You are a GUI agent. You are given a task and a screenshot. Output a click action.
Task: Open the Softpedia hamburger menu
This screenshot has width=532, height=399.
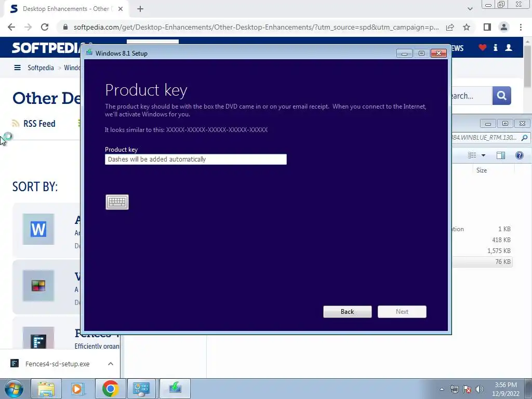click(17, 68)
